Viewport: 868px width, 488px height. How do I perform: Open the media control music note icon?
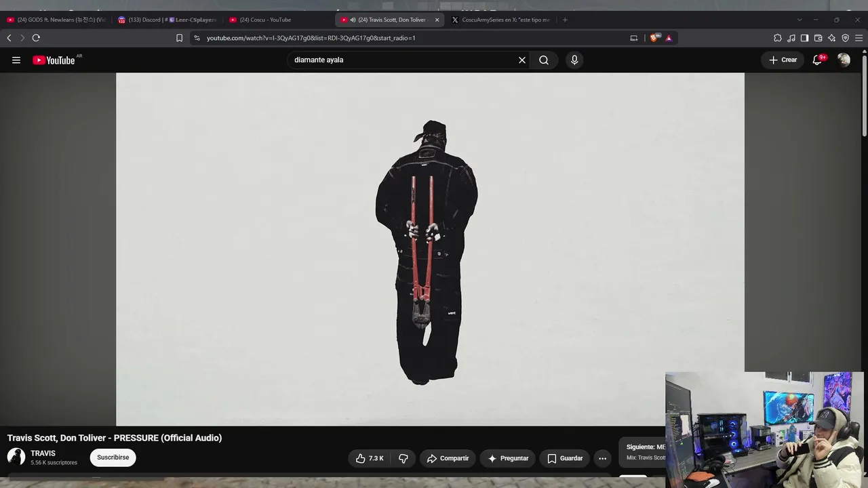(791, 38)
